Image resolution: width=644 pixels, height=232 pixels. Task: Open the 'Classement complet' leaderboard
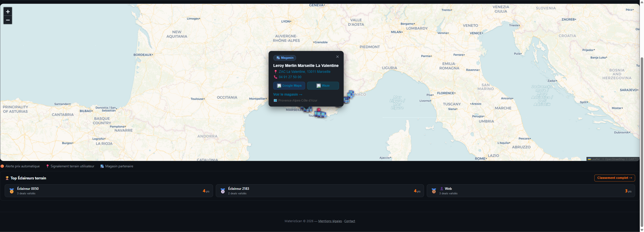(614, 178)
